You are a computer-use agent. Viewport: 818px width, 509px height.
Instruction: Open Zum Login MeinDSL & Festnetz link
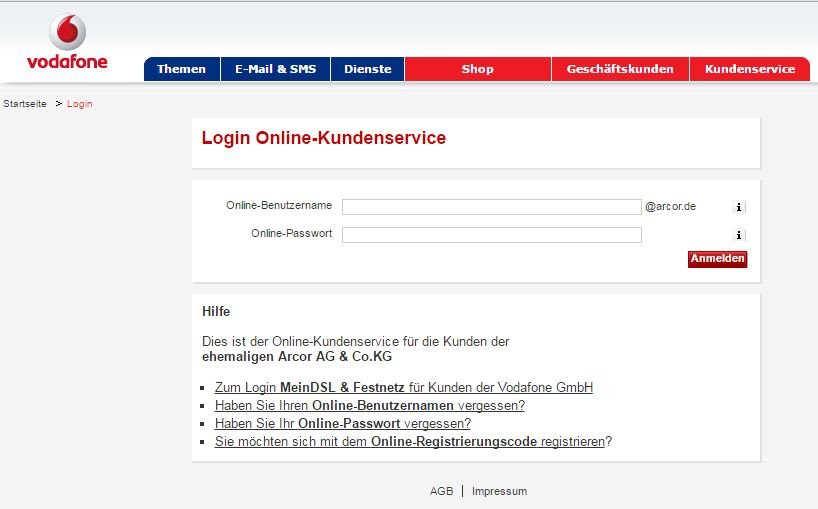point(404,387)
